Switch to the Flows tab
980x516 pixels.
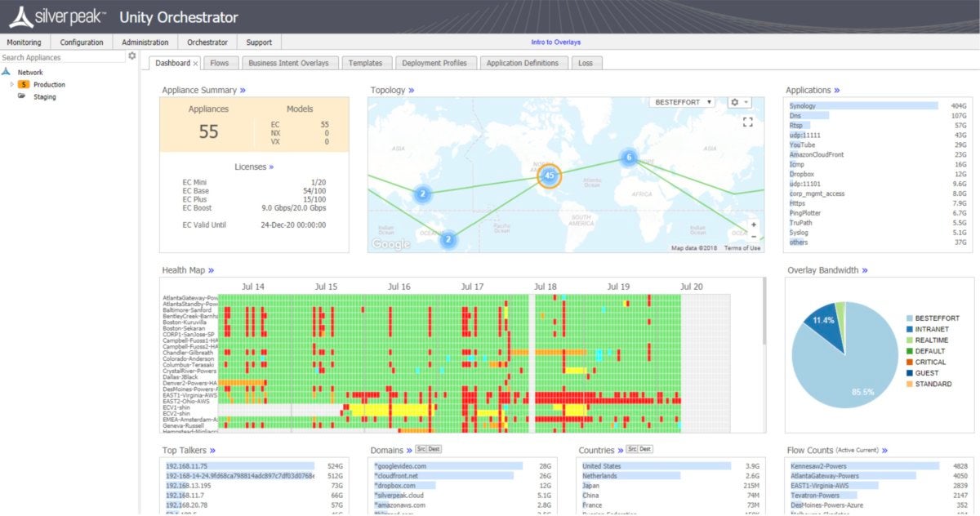pos(220,63)
